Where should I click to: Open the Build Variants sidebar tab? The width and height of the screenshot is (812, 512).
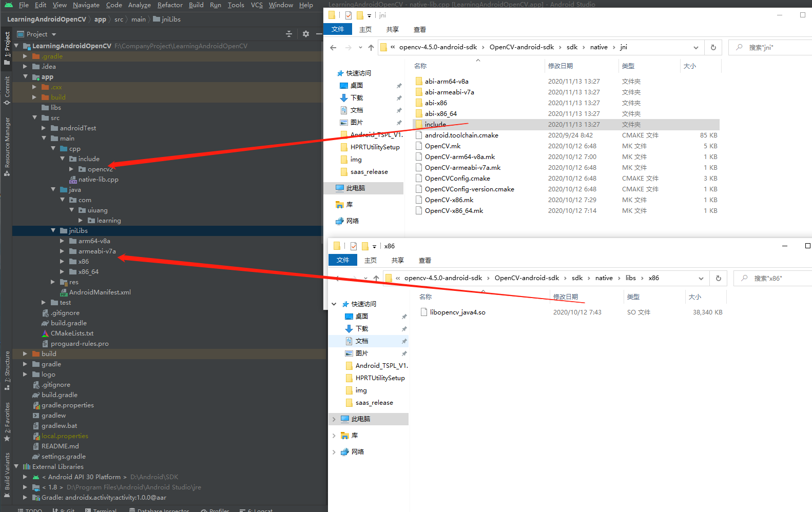[7, 475]
